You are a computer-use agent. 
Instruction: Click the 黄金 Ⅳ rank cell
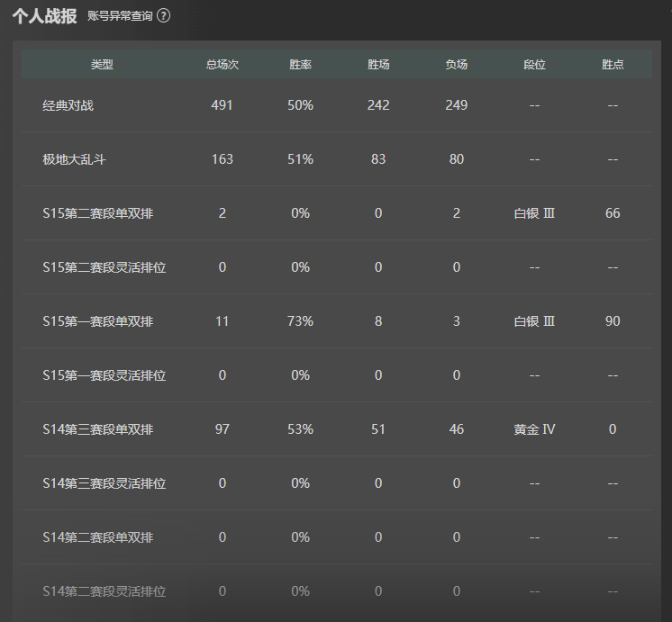point(534,429)
